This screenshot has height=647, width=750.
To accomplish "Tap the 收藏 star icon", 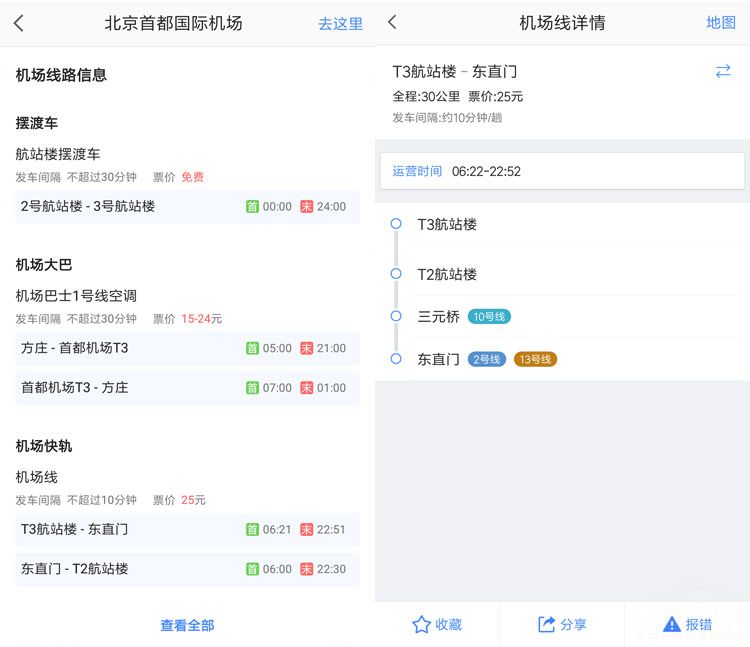I will [421, 624].
